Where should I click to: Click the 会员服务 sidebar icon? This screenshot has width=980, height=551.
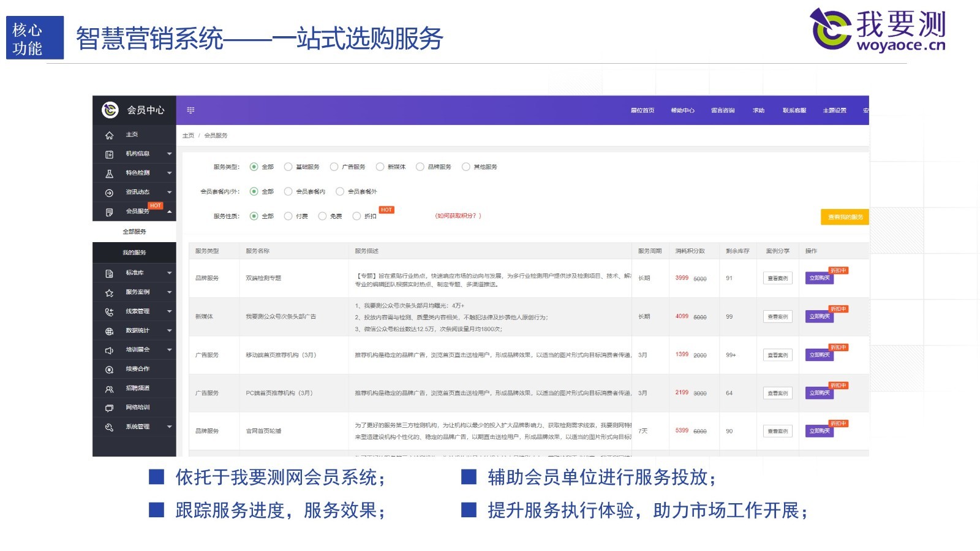(x=109, y=212)
